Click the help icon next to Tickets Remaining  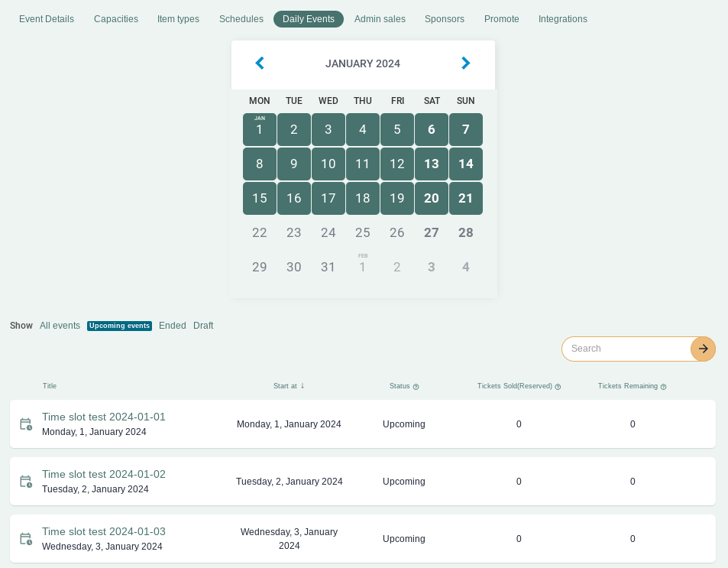(663, 386)
